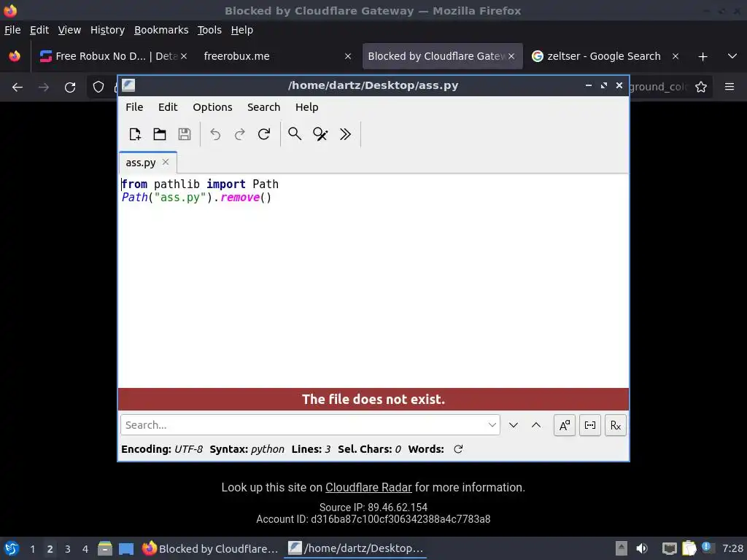The height and width of the screenshot is (560, 747).
Task: Open the editor's Options menu
Action: pos(212,107)
